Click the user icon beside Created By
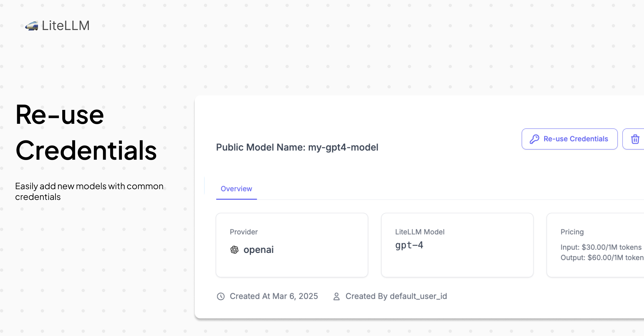 click(336, 296)
